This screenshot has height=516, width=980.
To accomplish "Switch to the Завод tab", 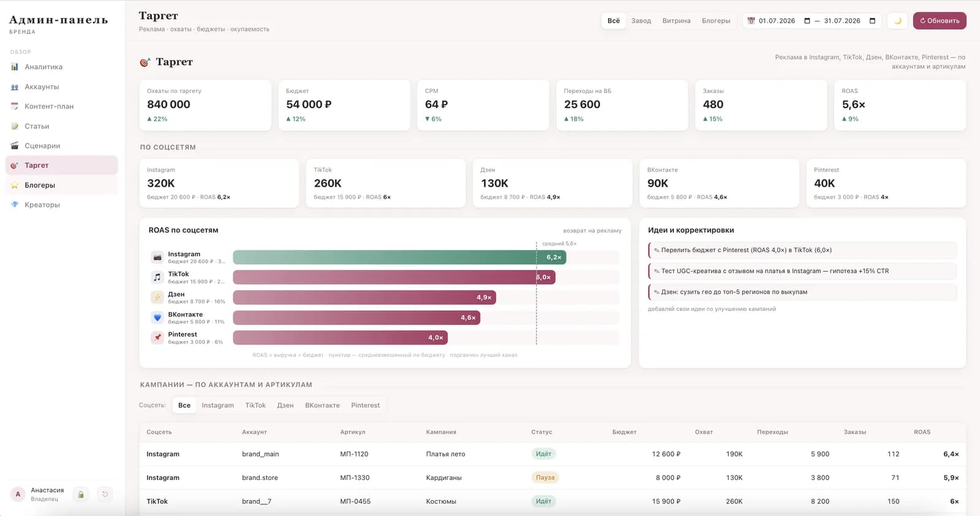I will tap(641, 21).
